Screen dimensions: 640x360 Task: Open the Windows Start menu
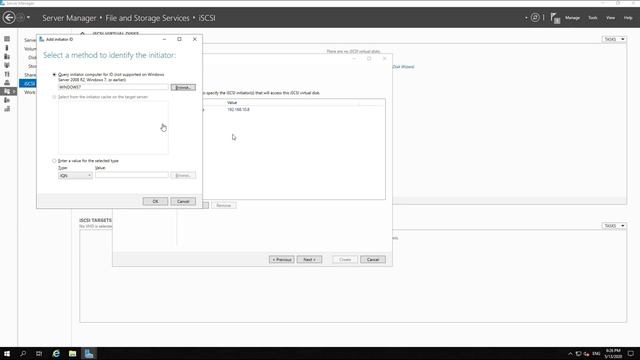pyautogui.click(x=7, y=353)
